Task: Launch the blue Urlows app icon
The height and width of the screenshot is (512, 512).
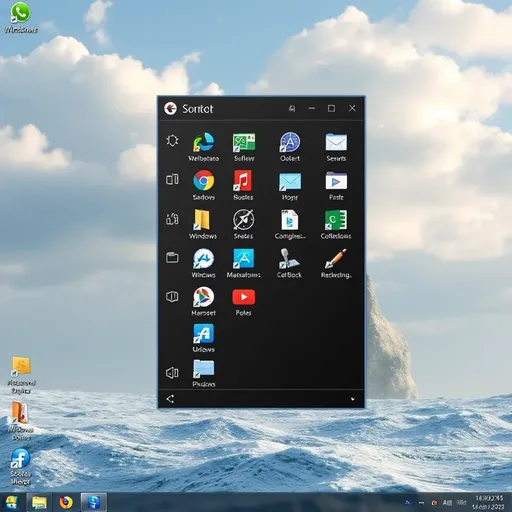Action: click(x=203, y=334)
